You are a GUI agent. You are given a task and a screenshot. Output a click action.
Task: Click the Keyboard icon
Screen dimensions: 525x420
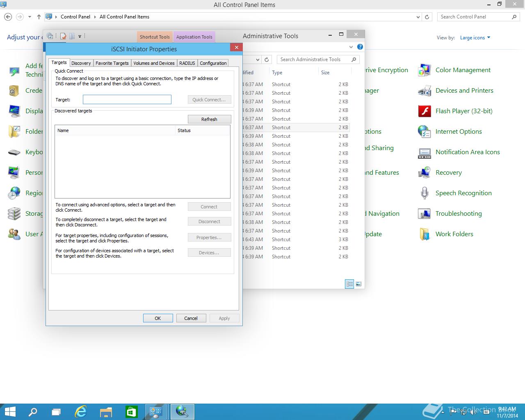pyautogui.click(x=14, y=152)
